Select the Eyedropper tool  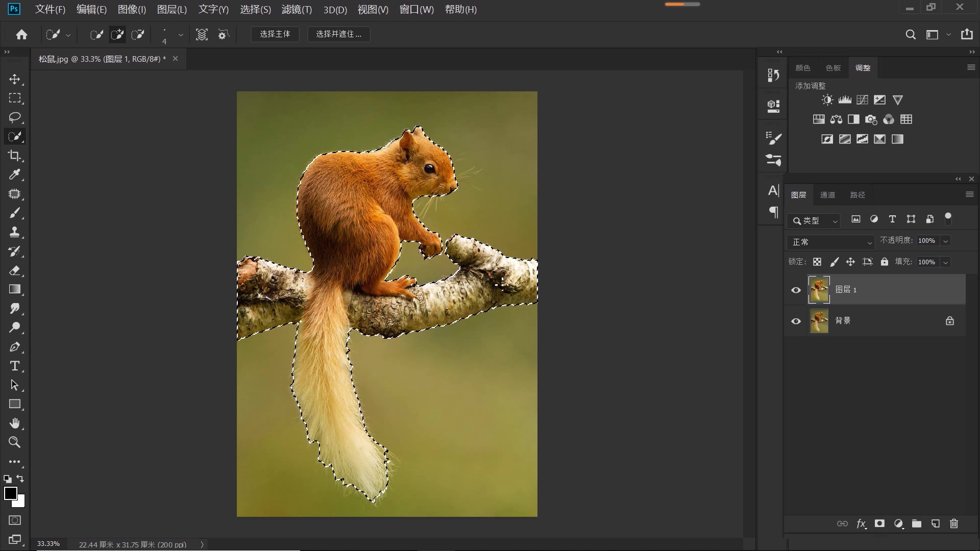[14, 174]
